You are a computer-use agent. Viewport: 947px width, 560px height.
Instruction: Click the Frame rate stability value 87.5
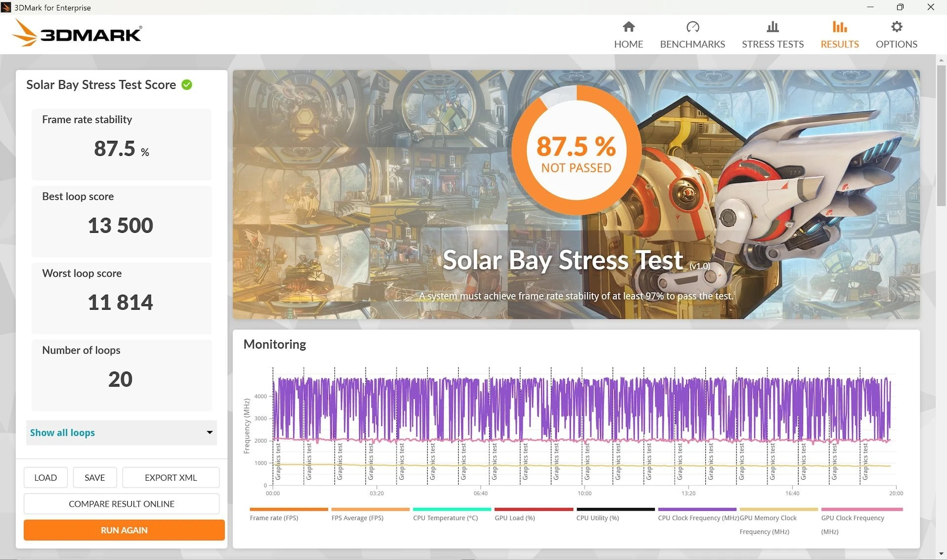(x=114, y=148)
